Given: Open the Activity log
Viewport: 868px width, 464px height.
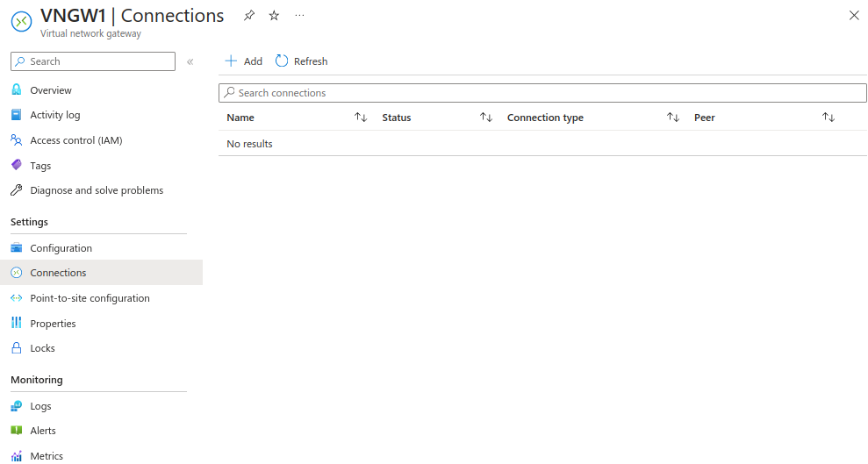Looking at the screenshot, I should click(54, 115).
